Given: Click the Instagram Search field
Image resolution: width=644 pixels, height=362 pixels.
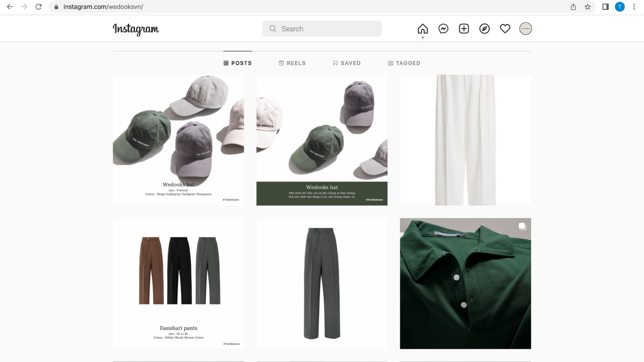Looking at the screenshot, I should point(322,29).
